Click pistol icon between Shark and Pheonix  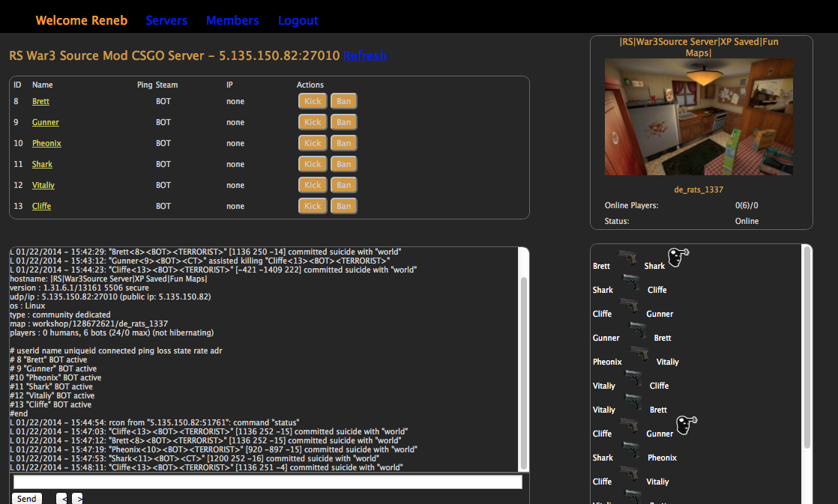tap(632, 451)
